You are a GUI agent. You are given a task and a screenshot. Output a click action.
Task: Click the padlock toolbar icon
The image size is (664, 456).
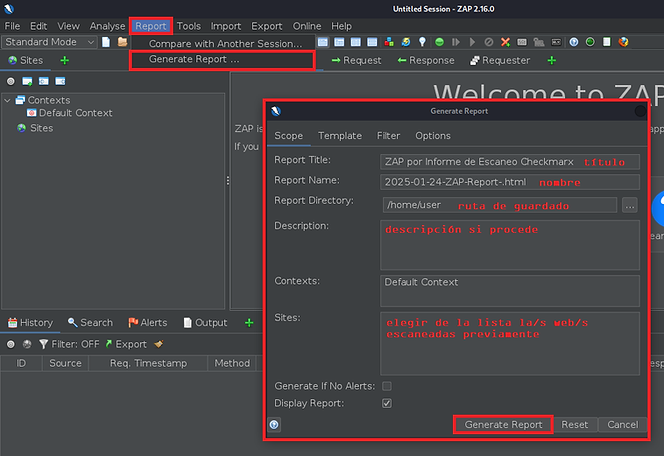[x=539, y=42]
